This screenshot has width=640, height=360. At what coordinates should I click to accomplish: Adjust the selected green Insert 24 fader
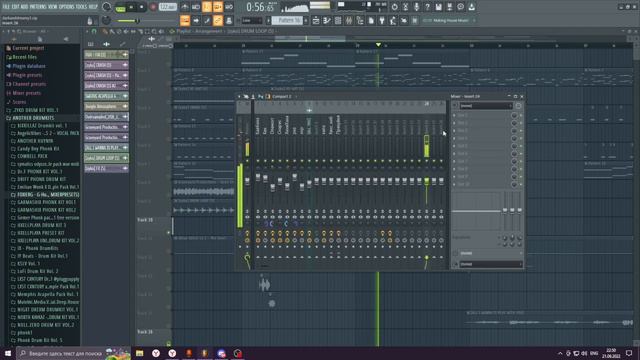coord(427,180)
